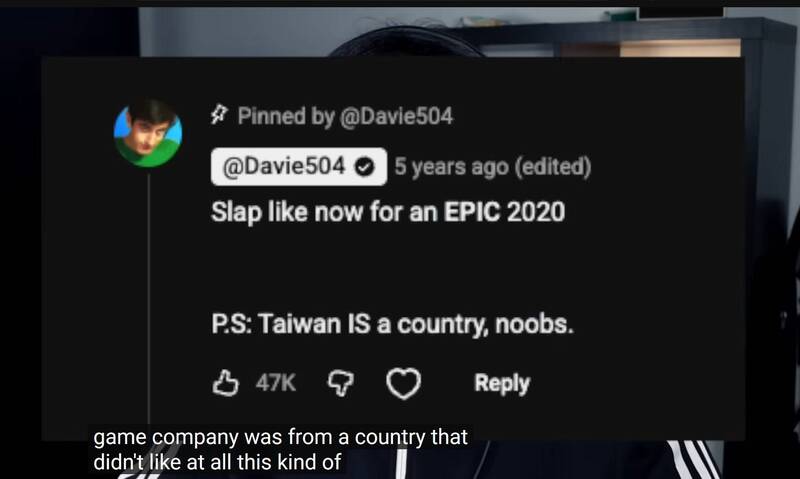
Task: Dislike the comment using the thumbs-down icon
Action: 340,384
